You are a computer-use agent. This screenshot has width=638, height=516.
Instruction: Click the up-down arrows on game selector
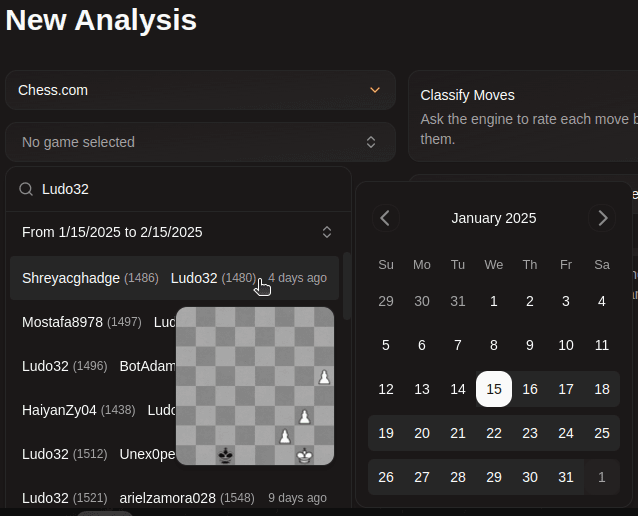(371, 142)
